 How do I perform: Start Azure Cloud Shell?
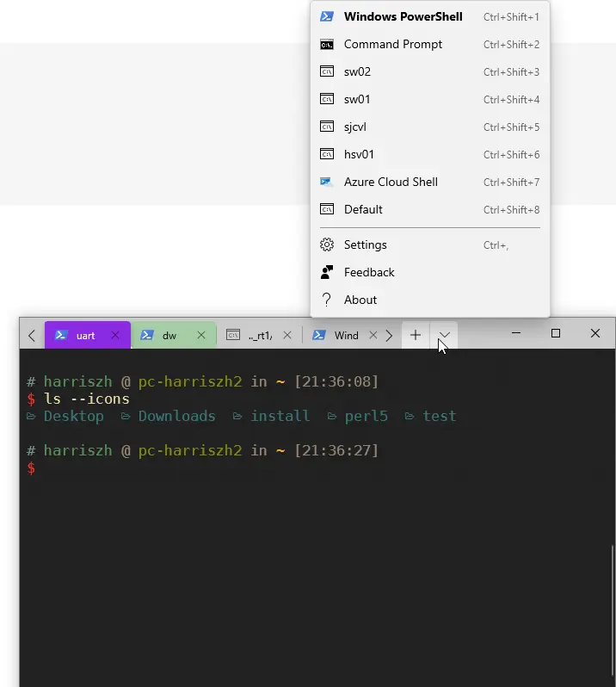tap(430, 183)
